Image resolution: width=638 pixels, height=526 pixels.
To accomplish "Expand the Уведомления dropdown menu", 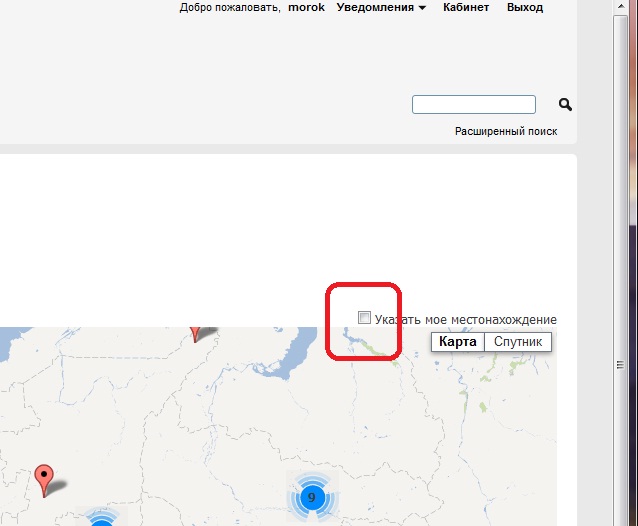I will click(381, 7).
